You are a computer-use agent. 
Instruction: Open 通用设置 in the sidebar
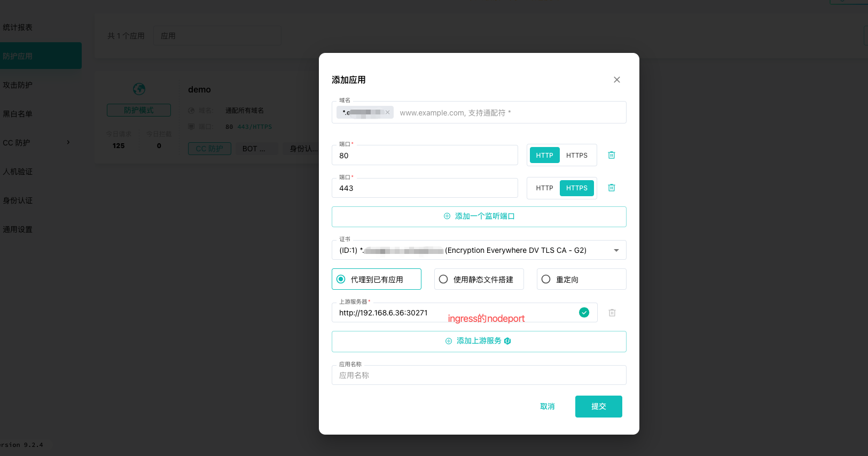coord(18,229)
